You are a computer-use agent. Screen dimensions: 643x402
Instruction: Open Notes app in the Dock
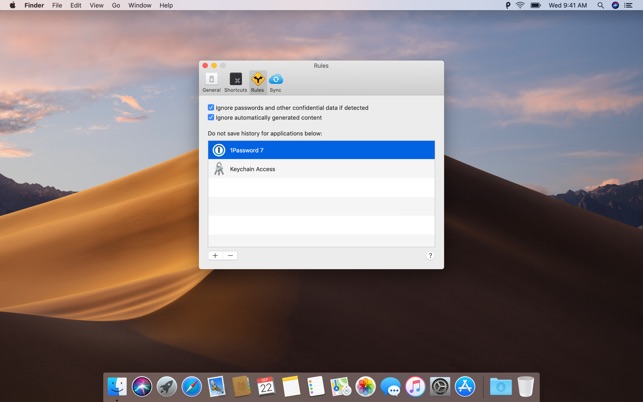[x=291, y=386]
